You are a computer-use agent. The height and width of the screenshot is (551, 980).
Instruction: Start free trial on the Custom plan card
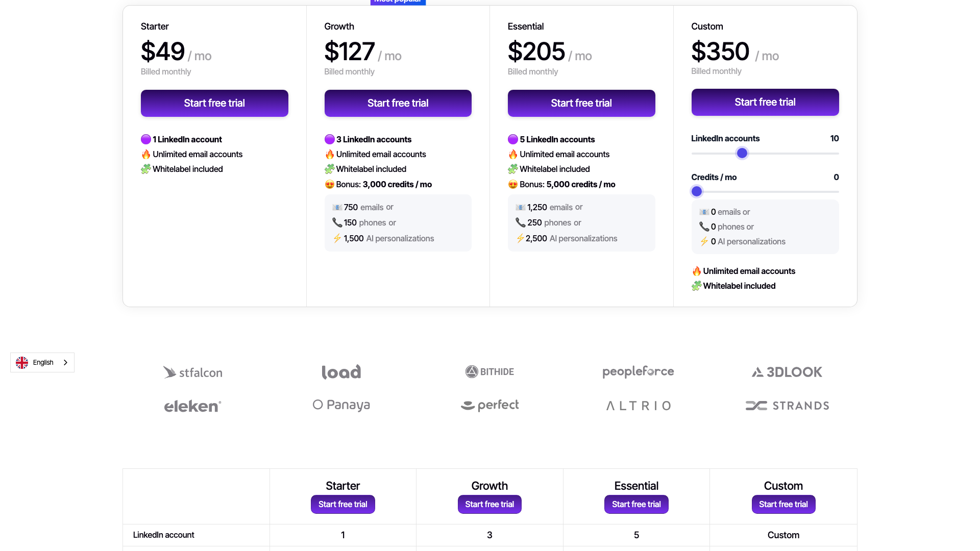pos(765,102)
